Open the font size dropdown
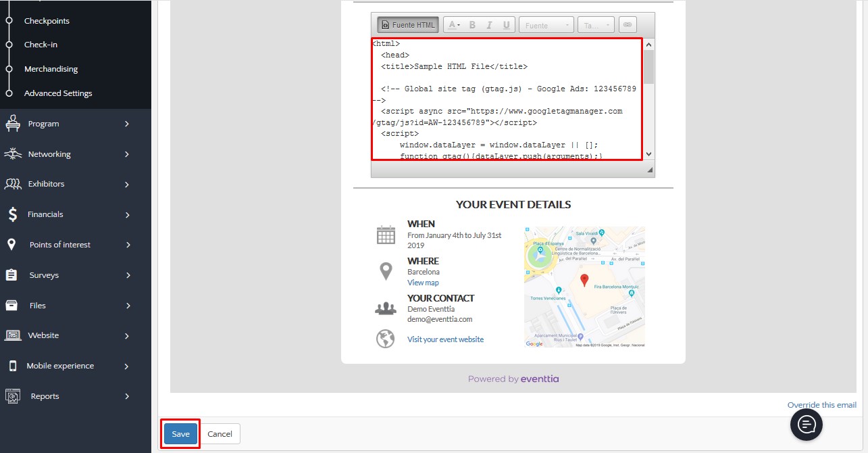868x453 pixels. tap(596, 25)
